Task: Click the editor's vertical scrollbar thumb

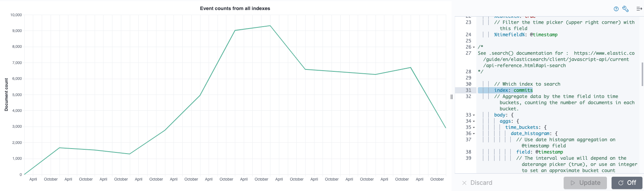Action: pyautogui.click(x=642, y=74)
